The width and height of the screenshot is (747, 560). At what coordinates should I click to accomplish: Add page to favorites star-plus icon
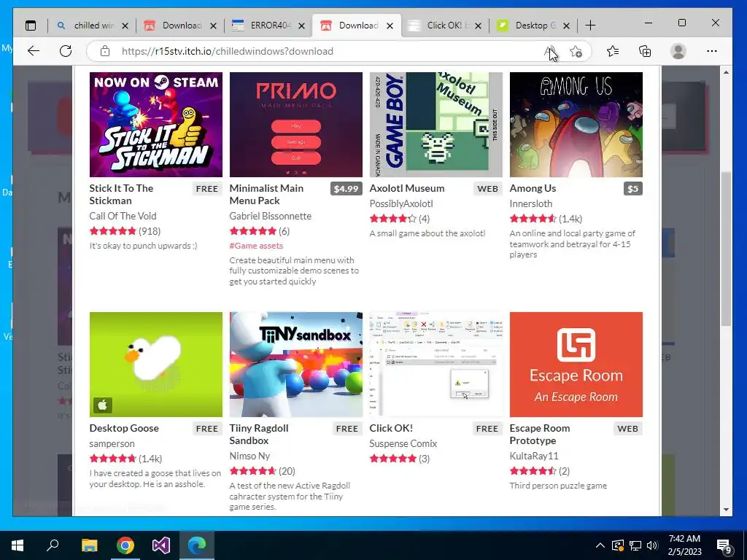click(x=576, y=51)
